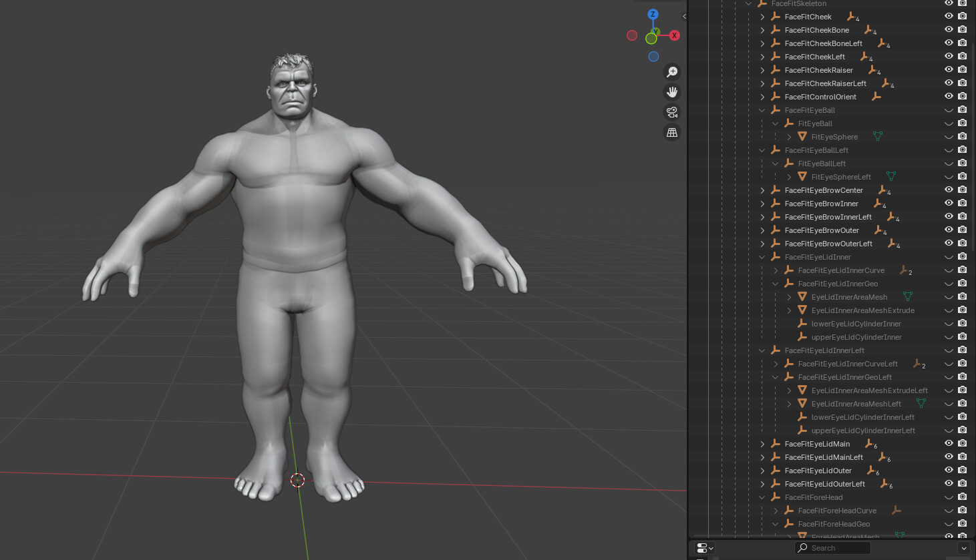Select EyeLidInnerAreaMeshExtrude item
The width and height of the screenshot is (976, 560).
coord(863,310)
